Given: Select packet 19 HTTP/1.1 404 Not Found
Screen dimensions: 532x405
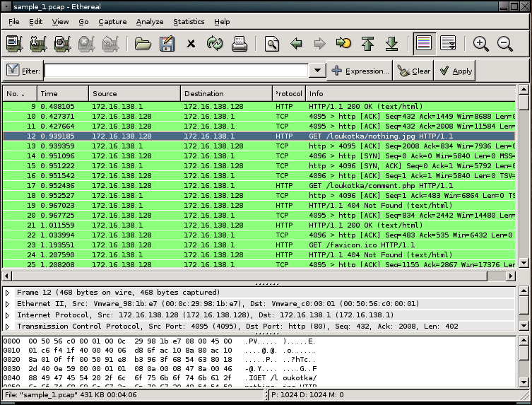Looking at the screenshot, I should click(259, 206).
